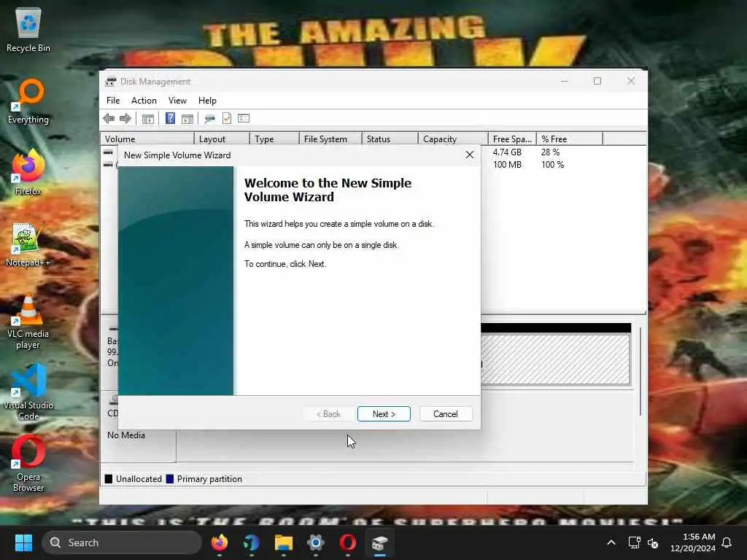Open the clock showing 1:56 AM

(693, 542)
